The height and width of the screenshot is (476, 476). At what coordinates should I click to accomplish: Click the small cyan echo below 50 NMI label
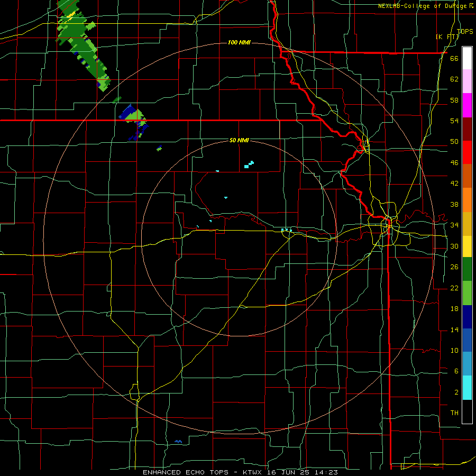click(x=249, y=164)
